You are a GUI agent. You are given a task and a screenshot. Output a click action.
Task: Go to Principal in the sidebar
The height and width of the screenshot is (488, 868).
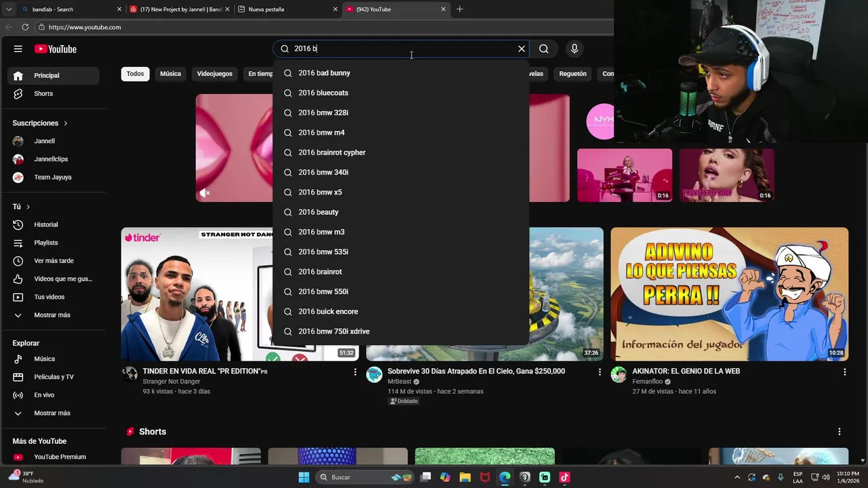pyautogui.click(x=54, y=75)
